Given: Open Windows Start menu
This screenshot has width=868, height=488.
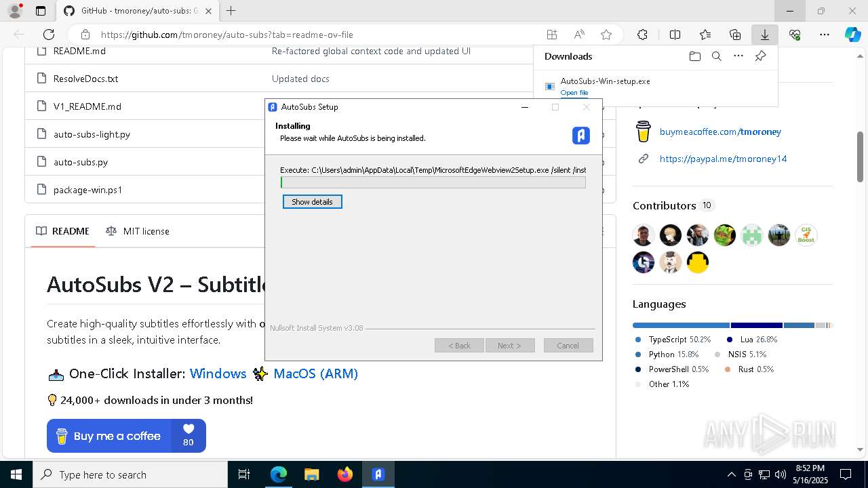Looking at the screenshot, I should click(x=16, y=474).
